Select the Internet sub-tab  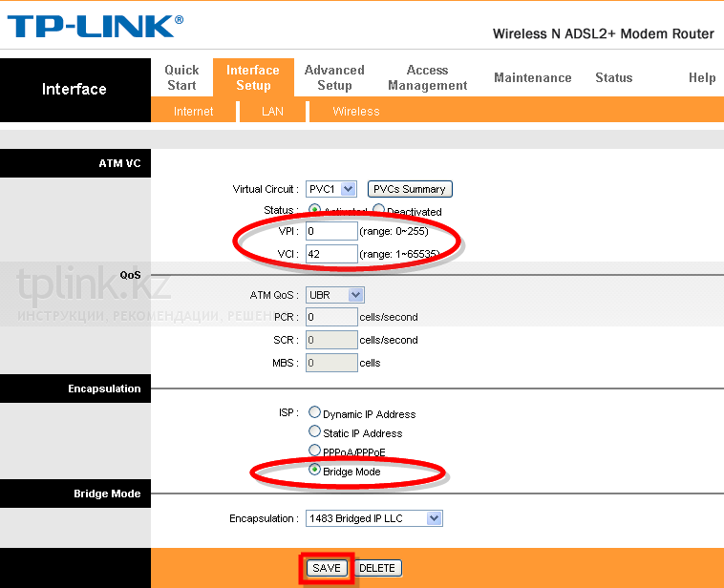tap(193, 112)
